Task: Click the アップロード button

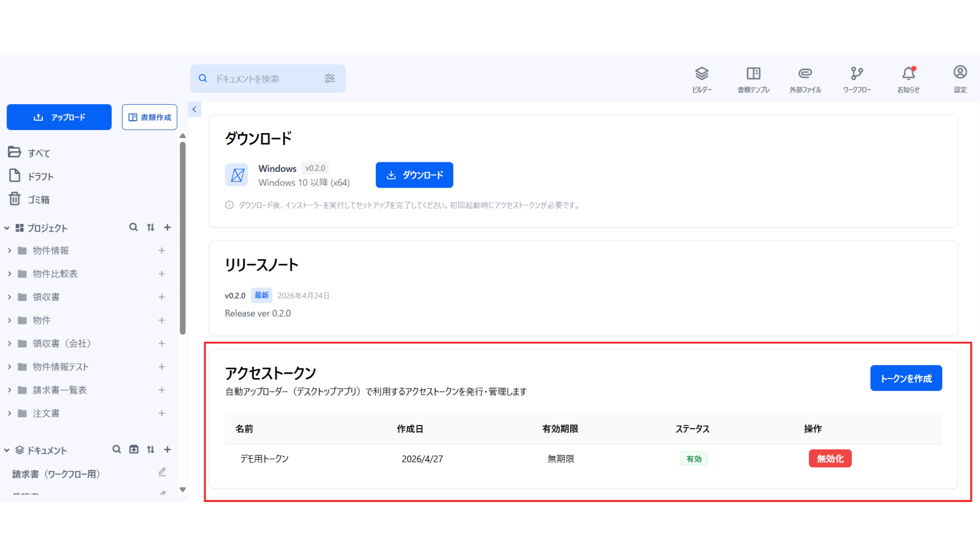Action: coord(59,117)
